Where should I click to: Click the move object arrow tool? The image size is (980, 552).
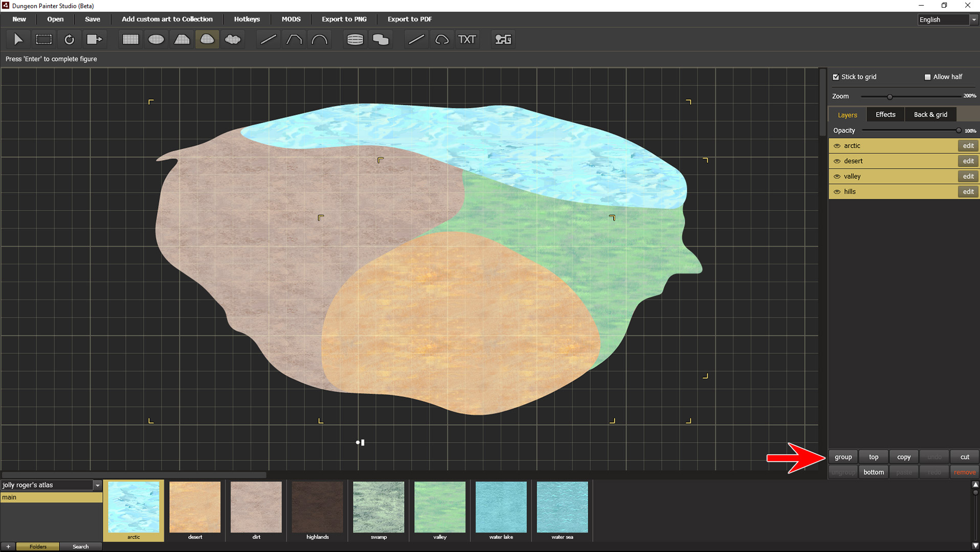pyautogui.click(x=95, y=39)
